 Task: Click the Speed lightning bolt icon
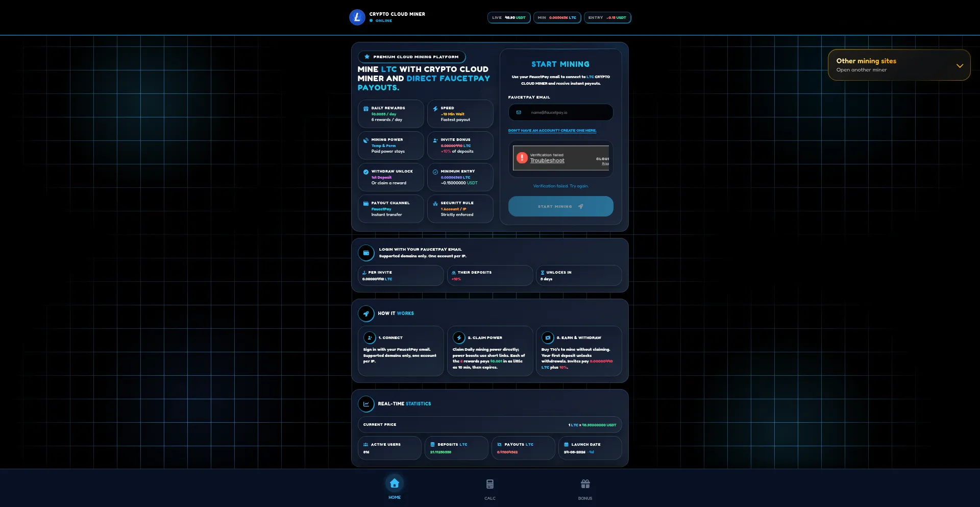click(x=435, y=109)
